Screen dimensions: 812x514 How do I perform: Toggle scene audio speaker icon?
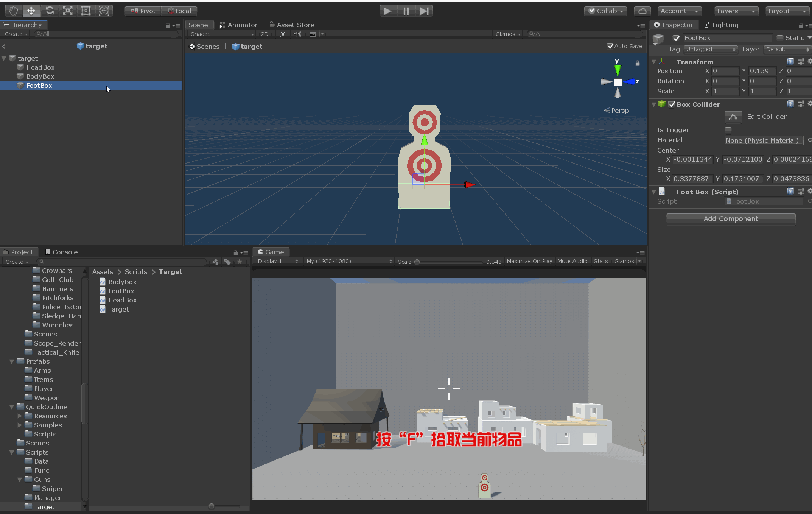[x=298, y=34]
